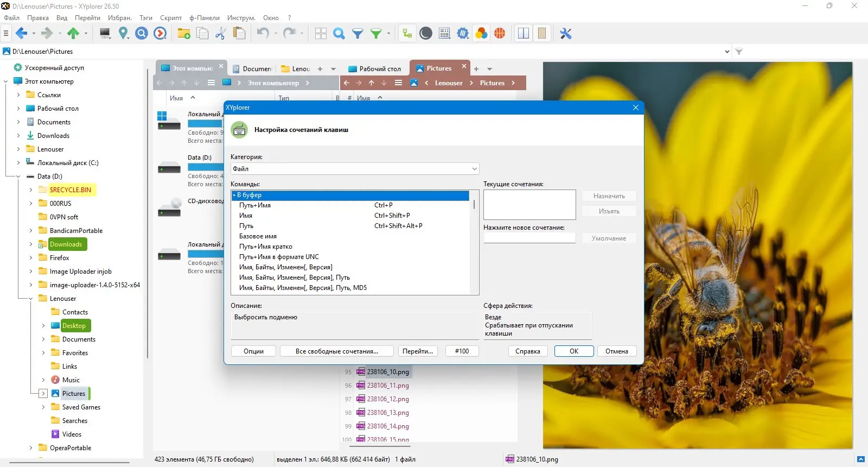The width and height of the screenshot is (868, 467).
Task: Click the hamburger menu icon at toolbar start
Action: (x=6, y=34)
